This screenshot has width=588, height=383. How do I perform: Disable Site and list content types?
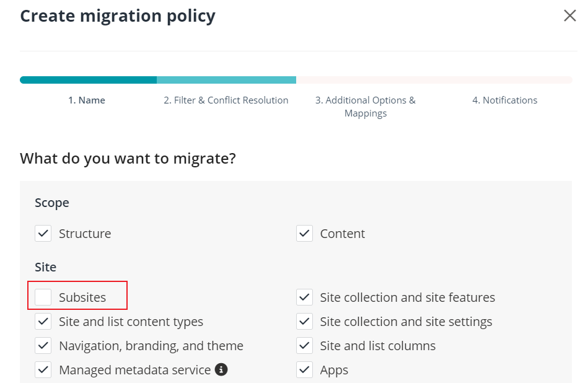coord(43,322)
